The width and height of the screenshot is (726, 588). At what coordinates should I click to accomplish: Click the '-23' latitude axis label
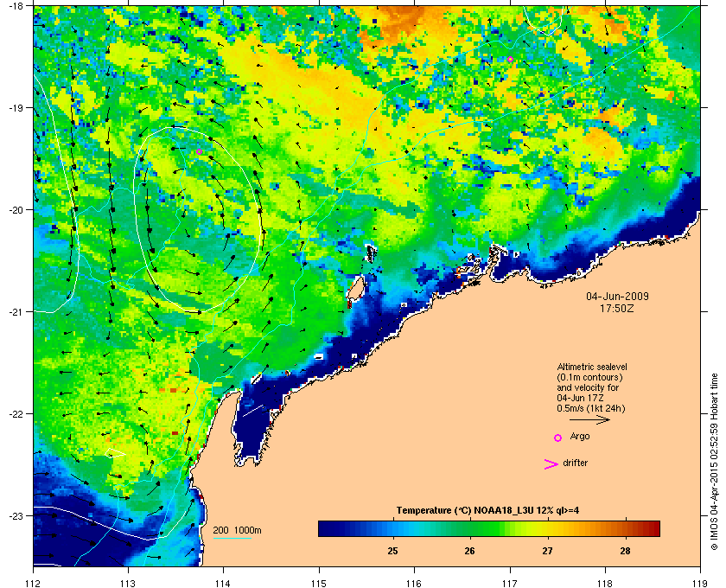15,515
